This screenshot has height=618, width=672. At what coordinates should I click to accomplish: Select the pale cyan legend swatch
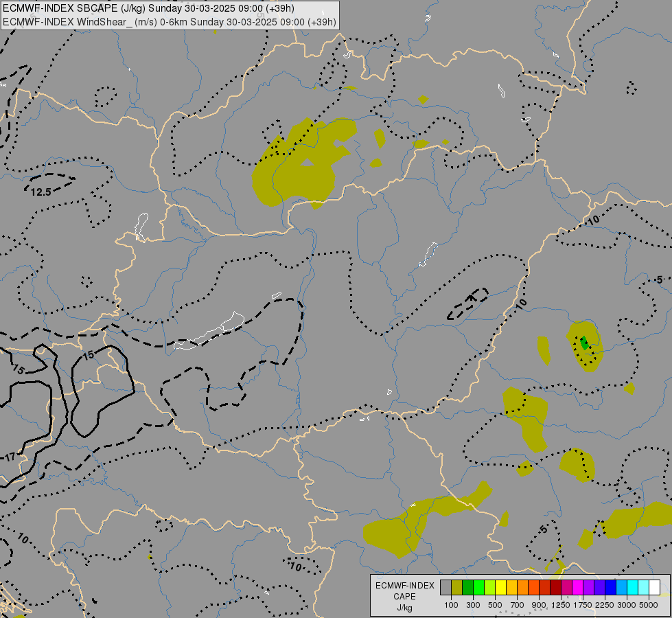(644, 588)
